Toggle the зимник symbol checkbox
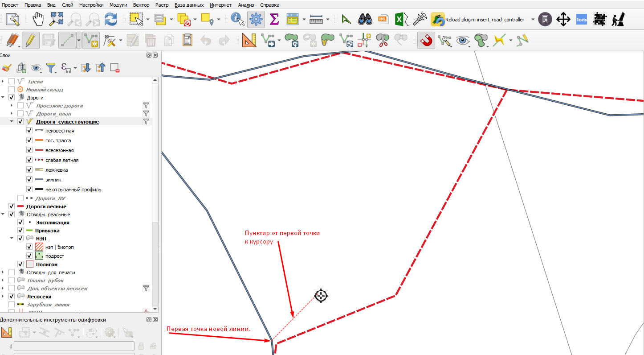 click(x=29, y=180)
